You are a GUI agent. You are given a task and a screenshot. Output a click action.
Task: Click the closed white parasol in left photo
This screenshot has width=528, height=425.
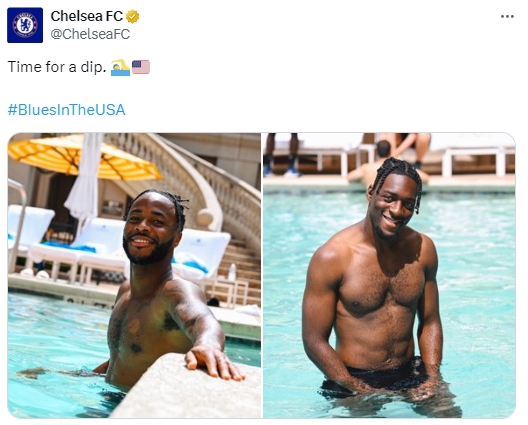pos(85,178)
